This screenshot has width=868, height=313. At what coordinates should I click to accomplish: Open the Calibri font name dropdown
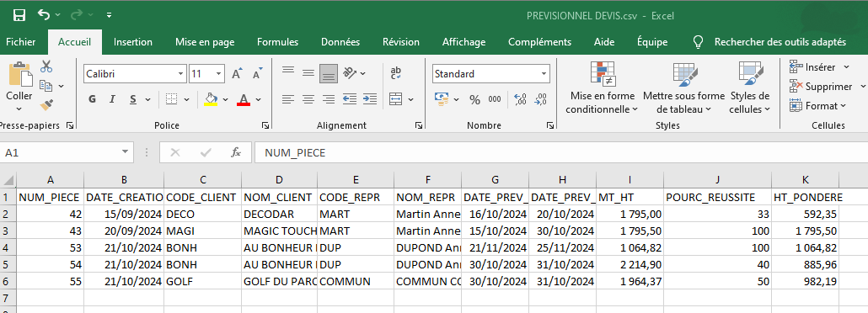[181, 73]
